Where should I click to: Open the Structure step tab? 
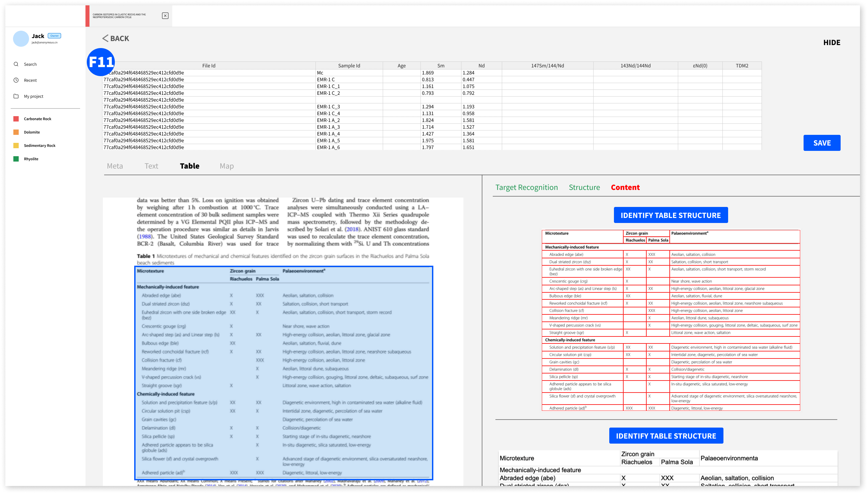coord(584,187)
